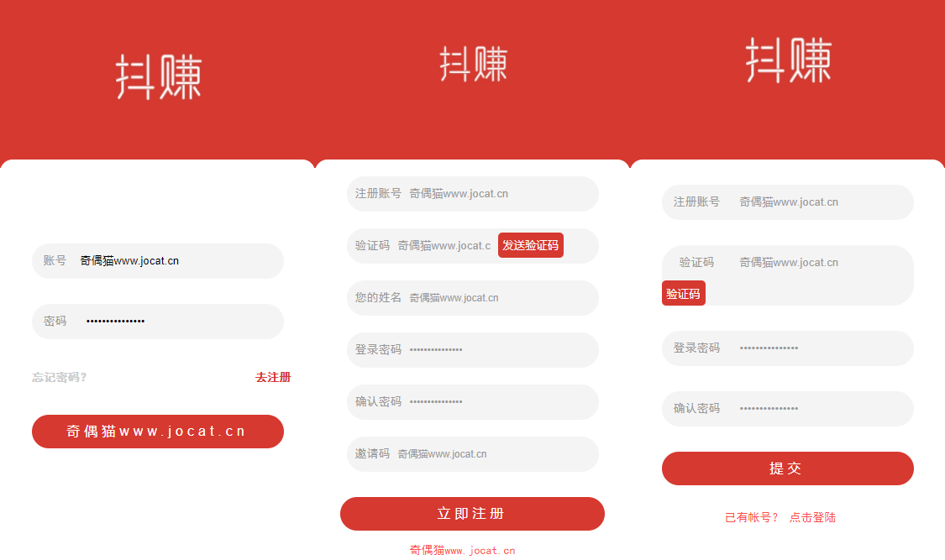Click the 立即注册 button
This screenshot has height=560, width=945.
[472, 514]
